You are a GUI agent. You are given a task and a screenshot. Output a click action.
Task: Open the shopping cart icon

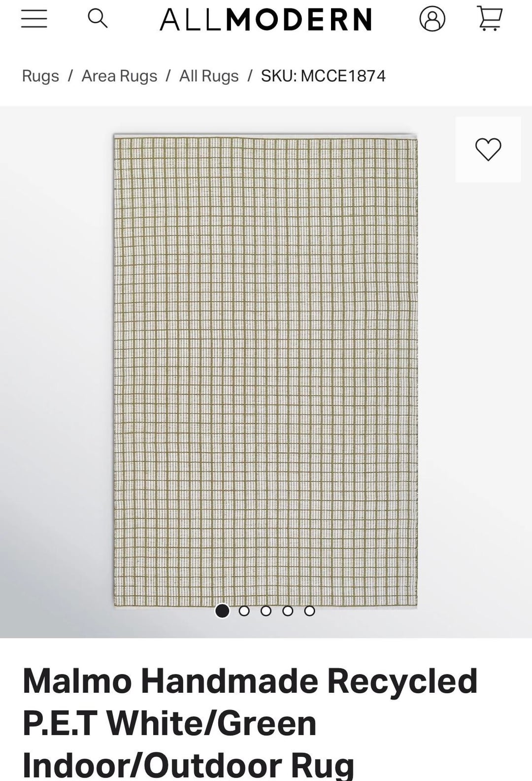pyautogui.click(x=490, y=19)
